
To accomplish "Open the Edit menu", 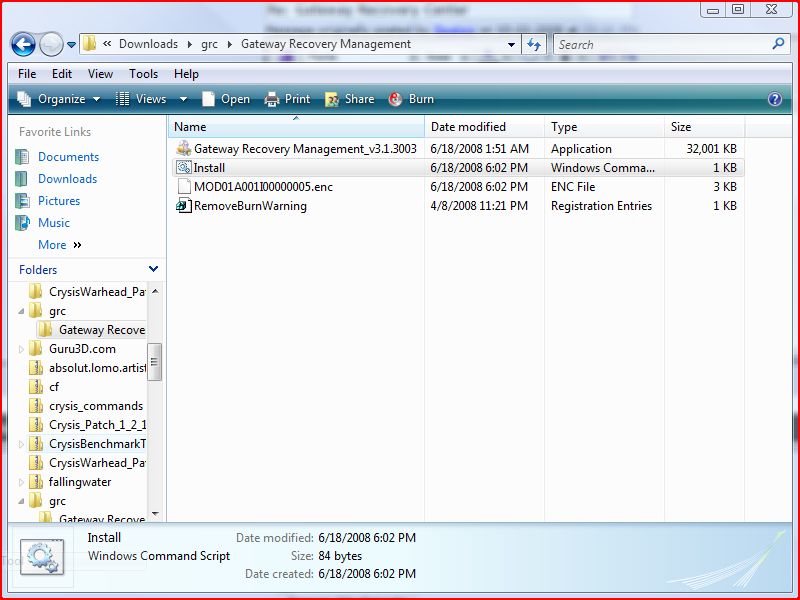I will point(62,74).
